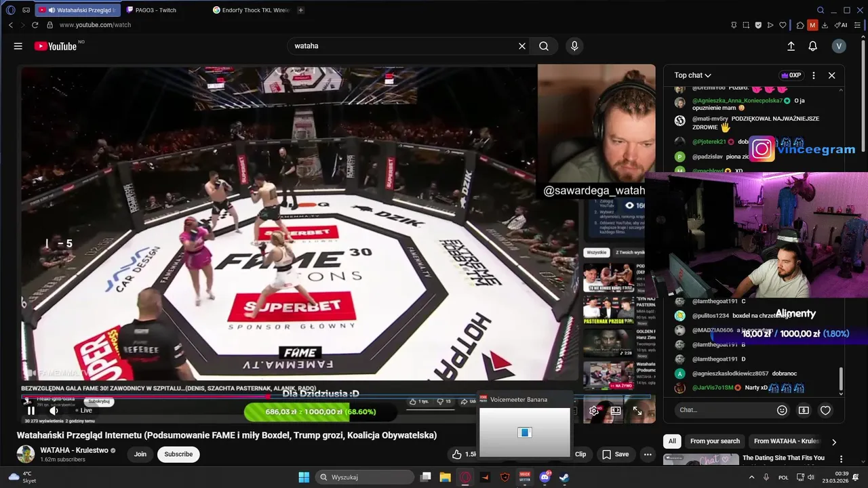
Task: Mute the YouTube tab audio icon
Action: pyautogui.click(x=52, y=10)
